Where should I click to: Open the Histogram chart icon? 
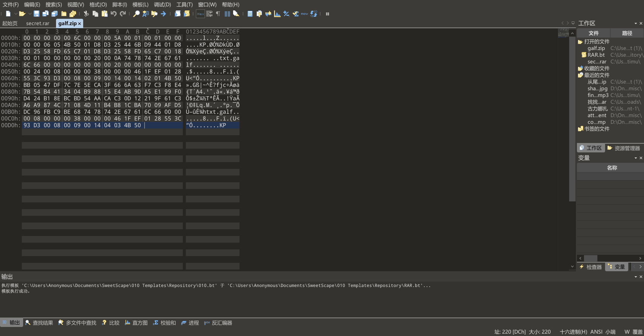(x=277, y=14)
